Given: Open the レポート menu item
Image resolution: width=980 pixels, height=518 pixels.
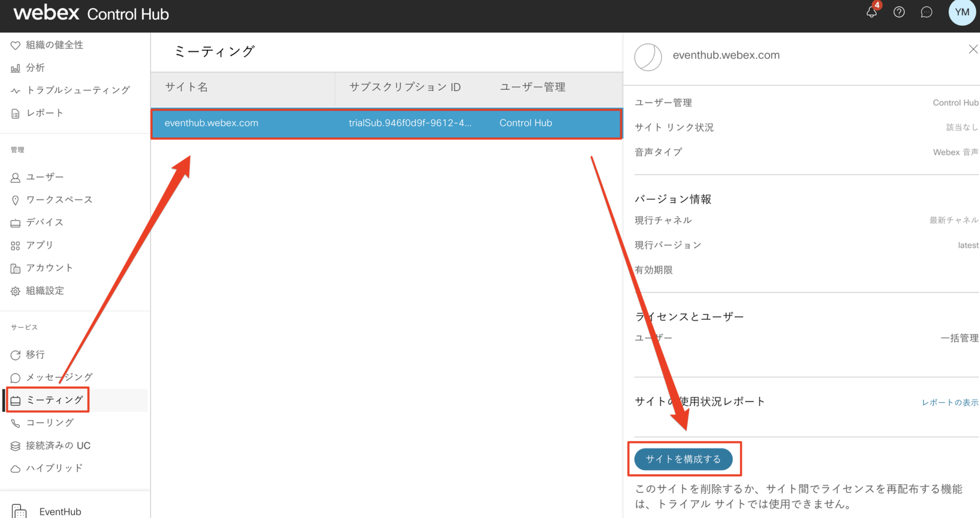Looking at the screenshot, I should (45, 113).
